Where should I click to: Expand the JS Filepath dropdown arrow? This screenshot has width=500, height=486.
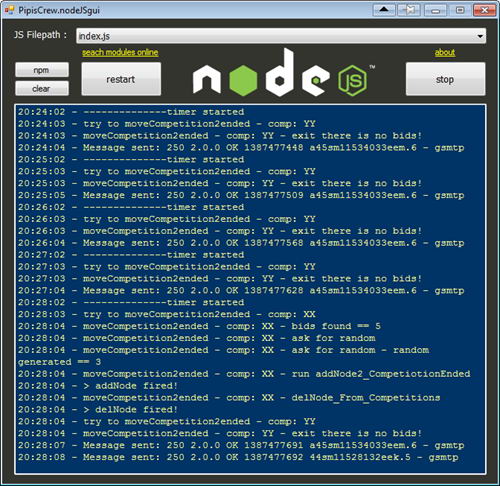click(480, 36)
